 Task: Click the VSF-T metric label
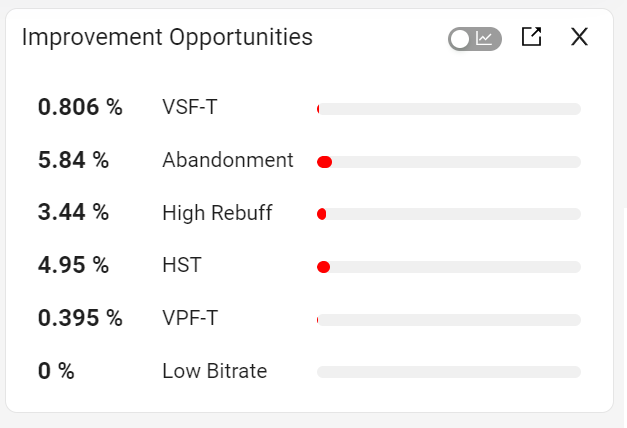click(190, 108)
